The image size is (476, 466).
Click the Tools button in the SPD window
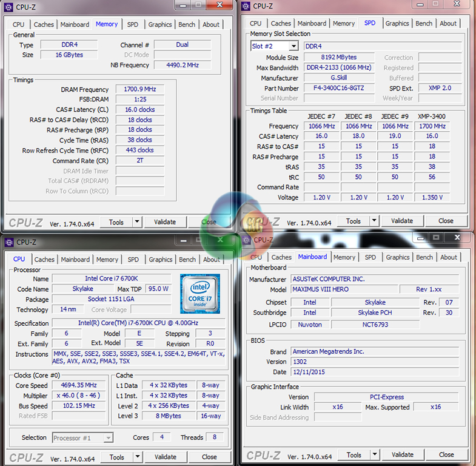(354, 221)
